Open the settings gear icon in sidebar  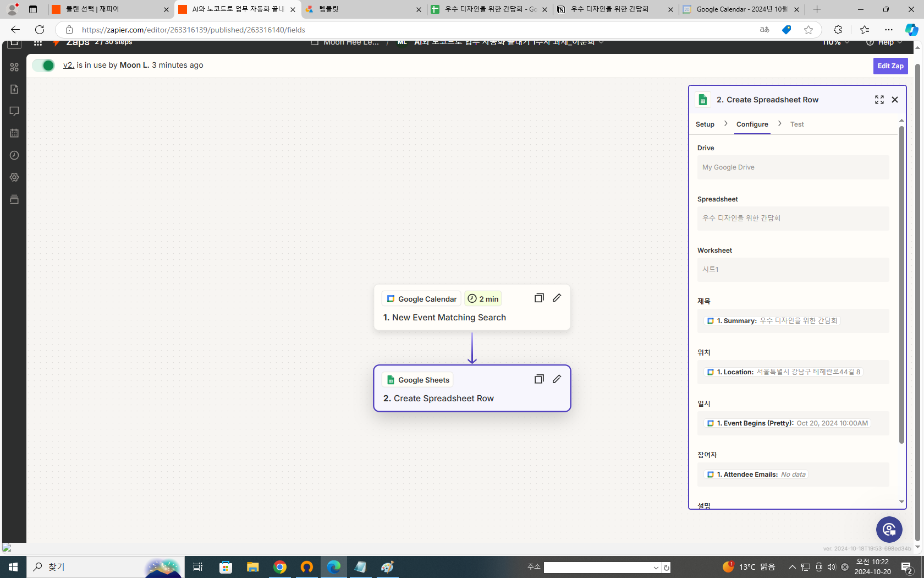14,177
